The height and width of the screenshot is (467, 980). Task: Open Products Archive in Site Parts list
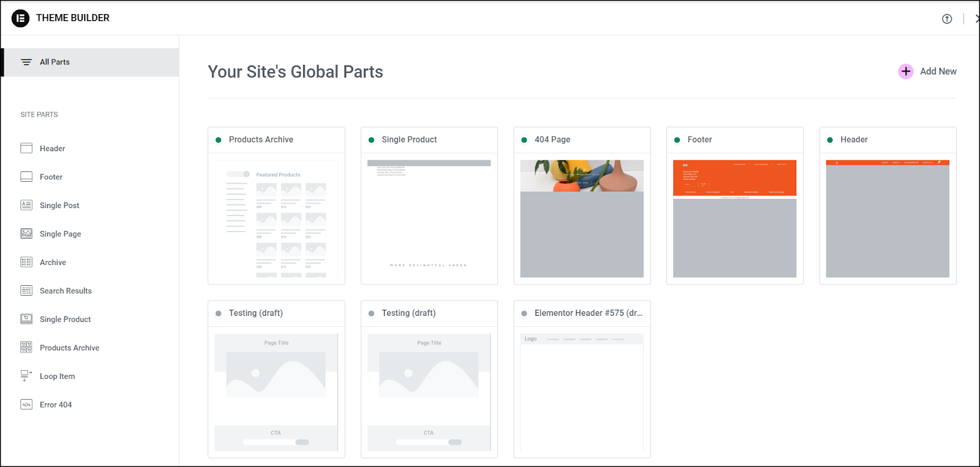click(69, 348)
